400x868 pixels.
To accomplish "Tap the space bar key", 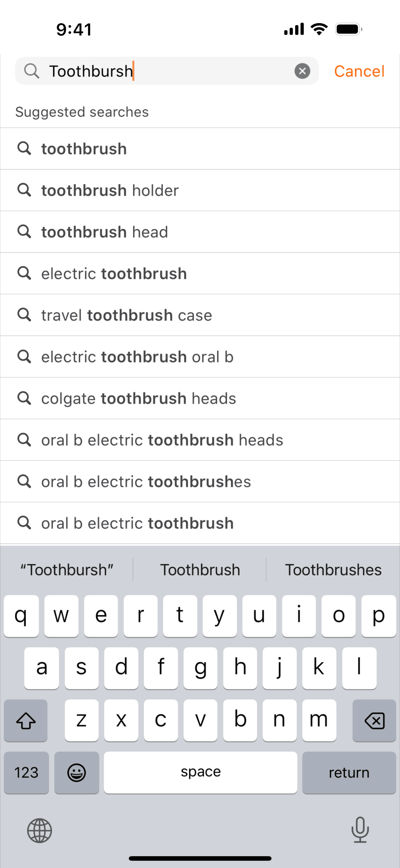I will click(201, 773).
